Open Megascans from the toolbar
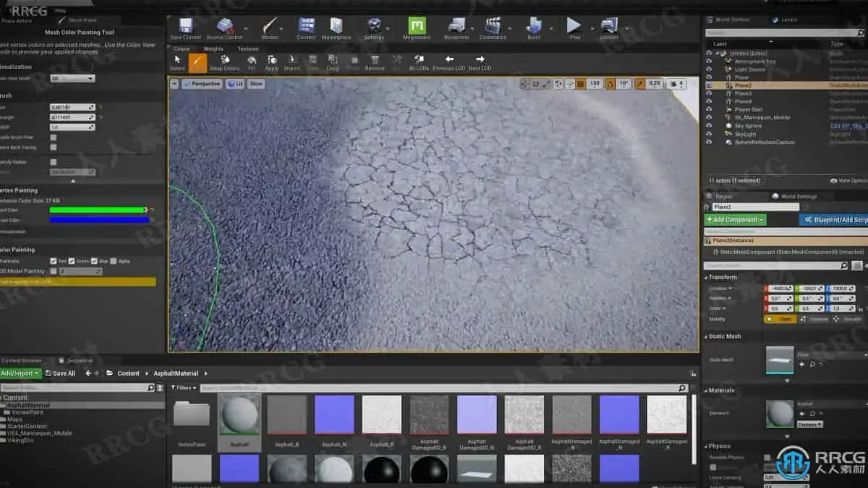This screenshot has width=868, height=488. click(x=417, y=28)
